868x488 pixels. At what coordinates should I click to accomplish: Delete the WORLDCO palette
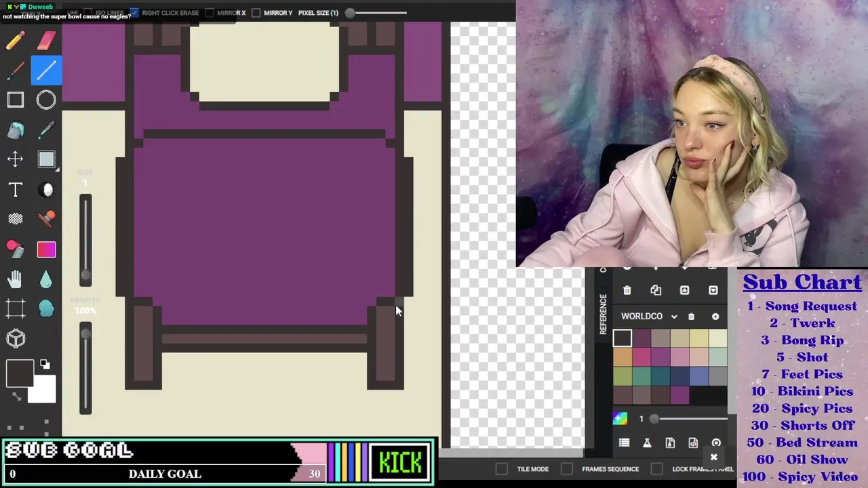pyautogui.click(x=691, y=317)
